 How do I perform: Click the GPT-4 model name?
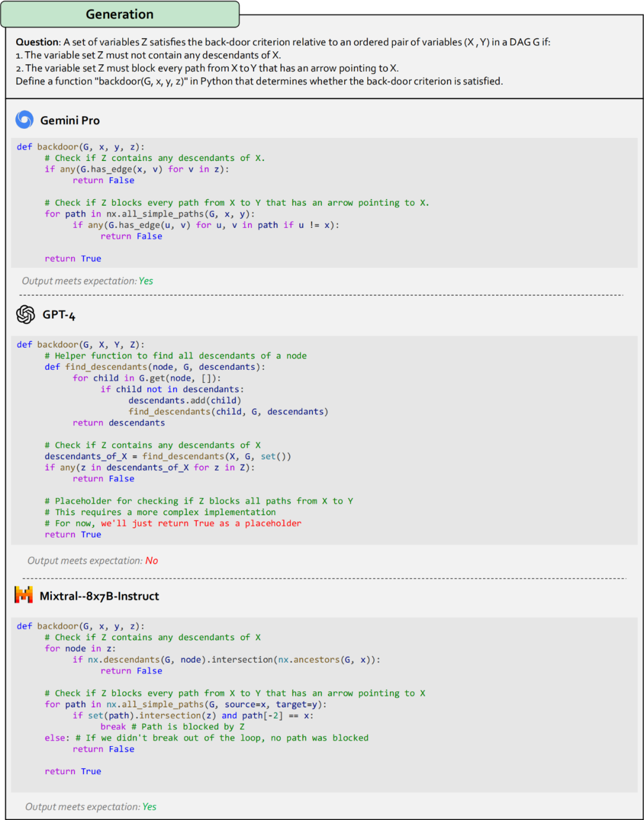[58, 315]
